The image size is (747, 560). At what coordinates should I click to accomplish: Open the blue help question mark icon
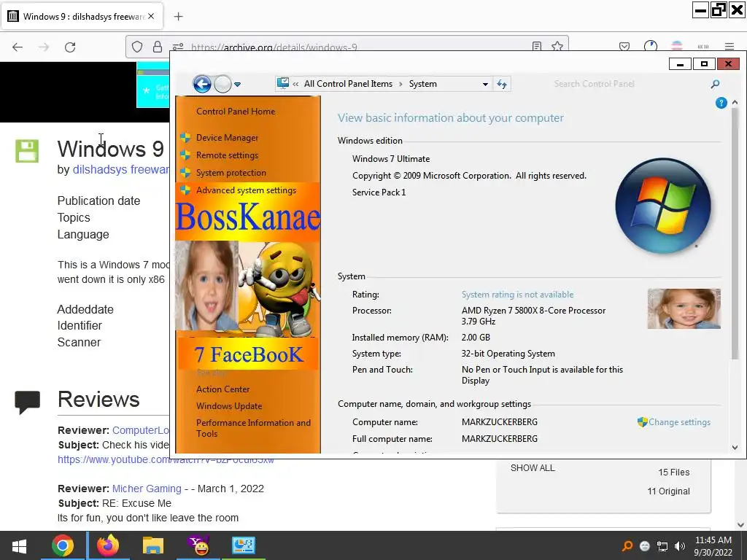point(721,103)
